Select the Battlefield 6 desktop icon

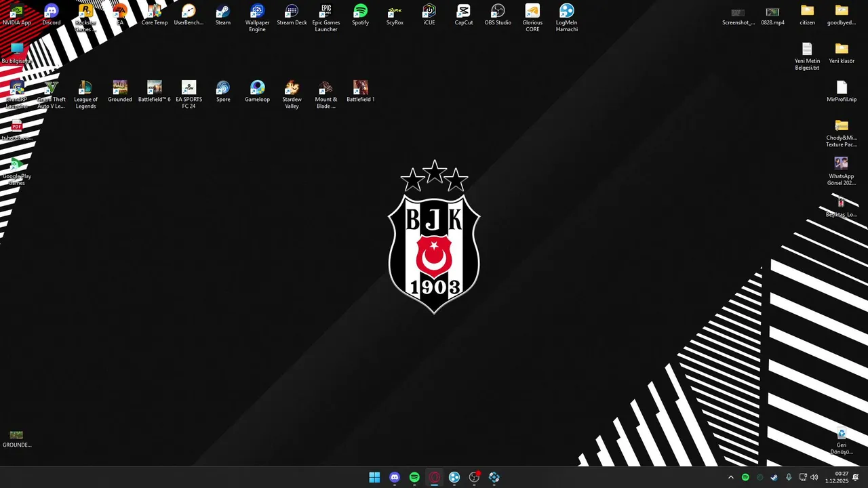point(154,91)
